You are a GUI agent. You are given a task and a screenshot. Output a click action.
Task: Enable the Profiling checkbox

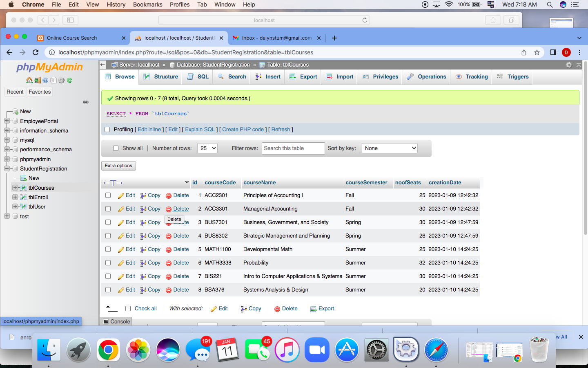click(107, 129)
